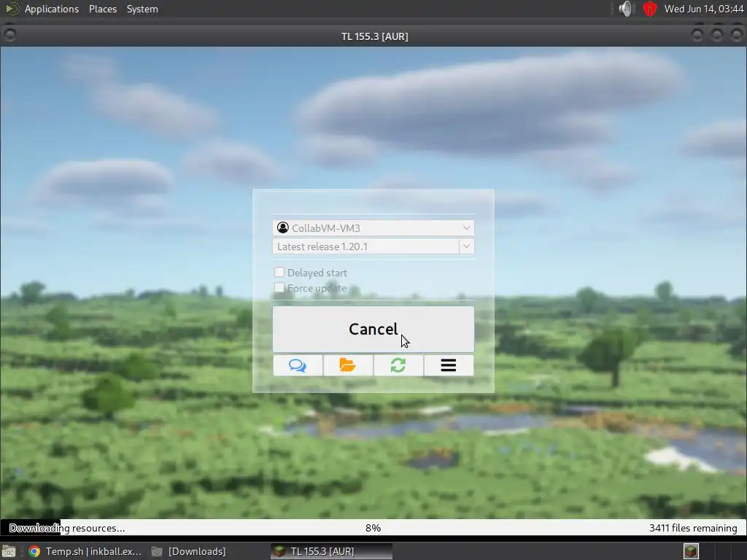Switch to Downloads taskbar window
The width and height of the screenshot is (747, 560).
tap(189, 551)
